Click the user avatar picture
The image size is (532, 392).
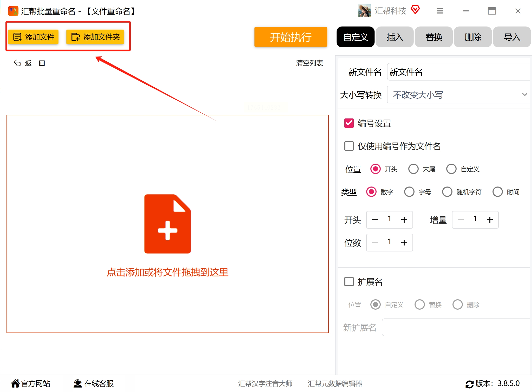tap(364, 11)
